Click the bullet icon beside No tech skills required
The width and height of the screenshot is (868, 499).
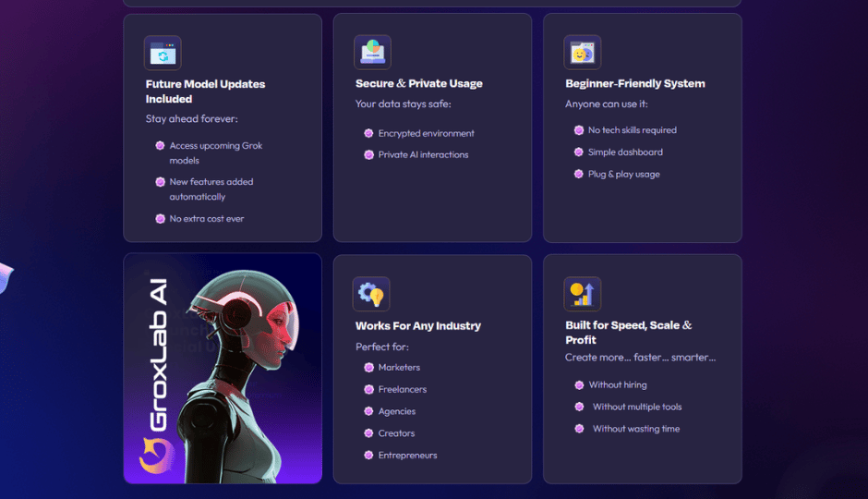coord(578,130)
